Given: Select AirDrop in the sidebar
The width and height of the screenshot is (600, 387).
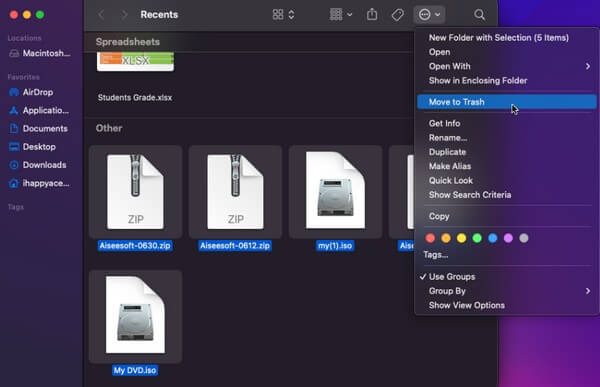Looking at the screenshot, I should click(x=31, y=92).
